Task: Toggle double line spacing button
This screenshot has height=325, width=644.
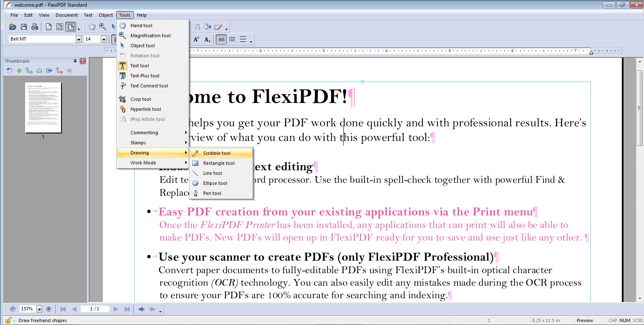Action: pos(243,39)
